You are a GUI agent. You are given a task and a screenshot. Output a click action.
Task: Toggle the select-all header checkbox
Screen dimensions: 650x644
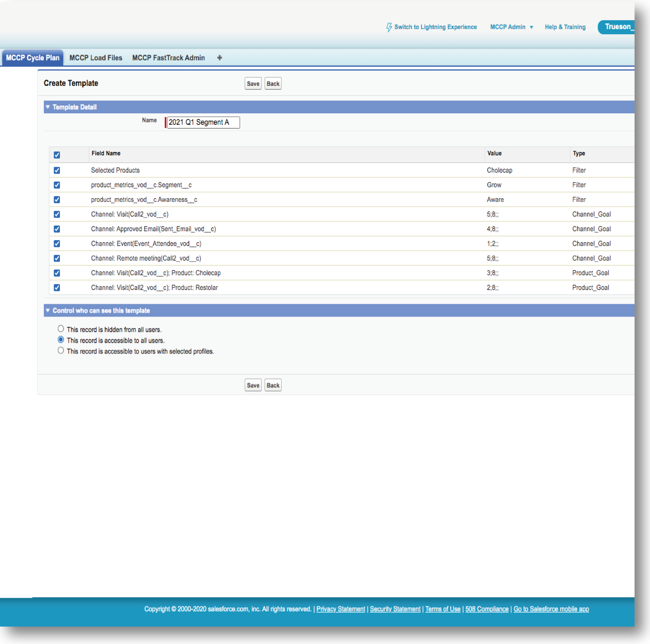57,155
